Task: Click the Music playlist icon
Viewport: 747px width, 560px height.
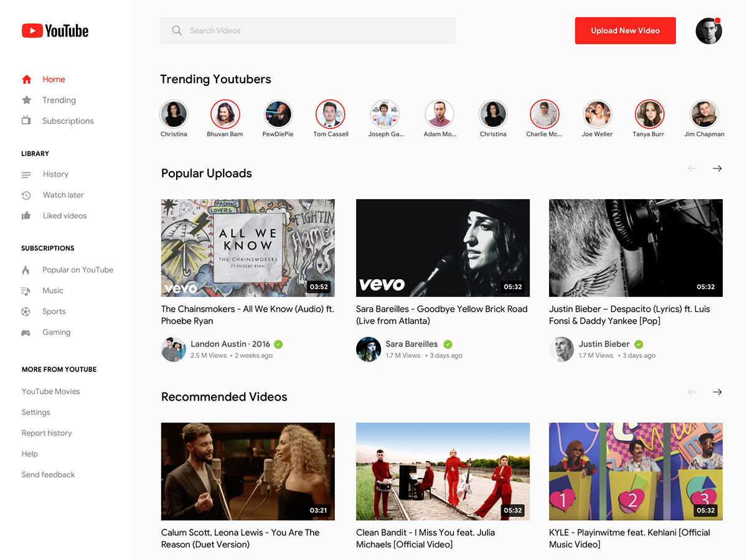Action: click(26, 291)
